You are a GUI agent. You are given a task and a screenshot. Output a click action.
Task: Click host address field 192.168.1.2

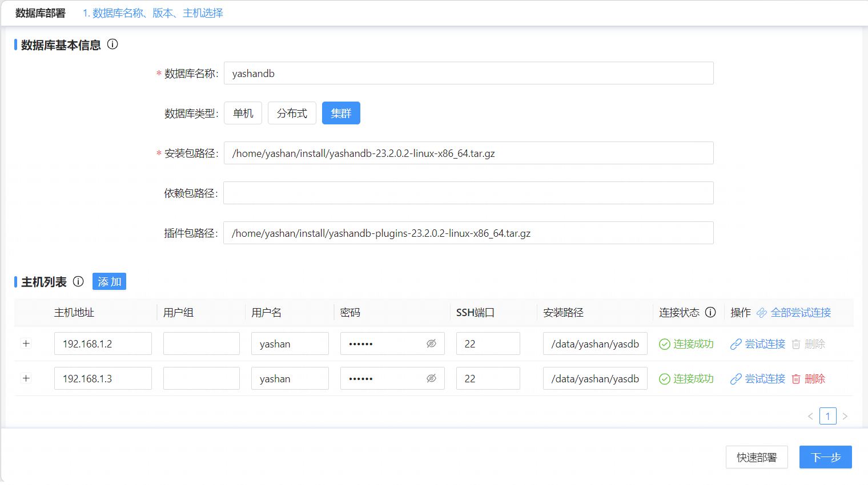tap(103, 343)
